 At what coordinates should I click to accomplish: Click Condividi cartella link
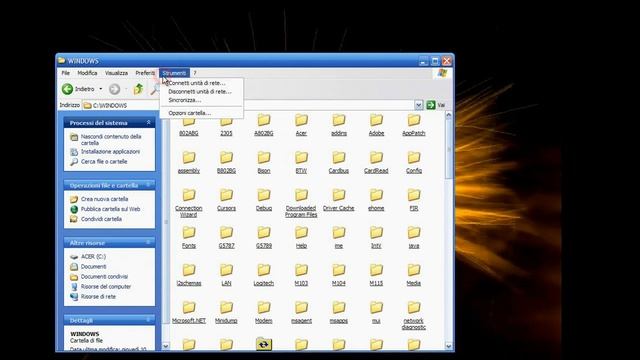[x=101, y=219]
